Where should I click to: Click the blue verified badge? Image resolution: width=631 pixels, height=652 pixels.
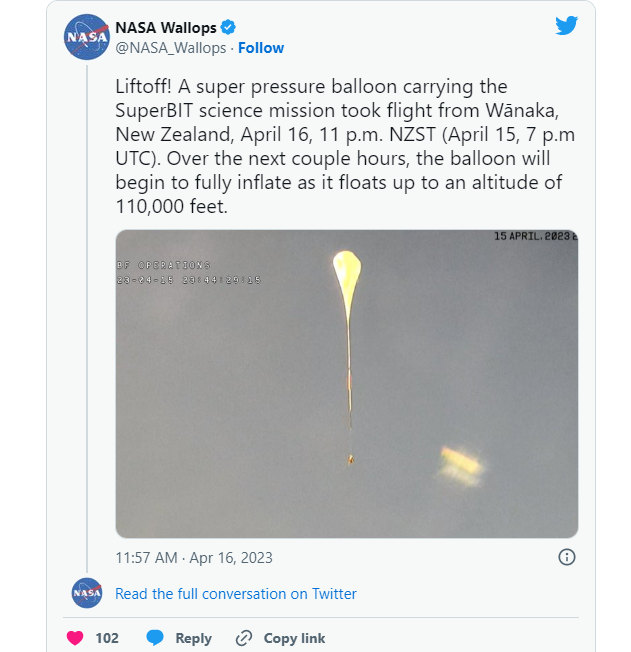click(228, 27)
